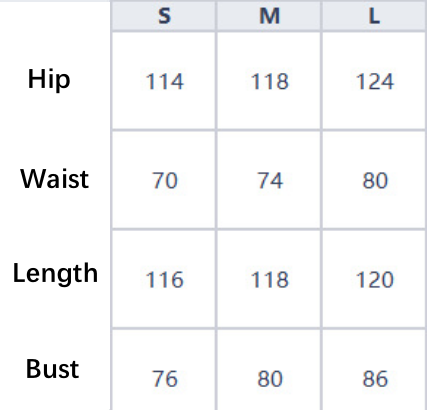Select Hip size S cell 114
Screen dimensions: 427x410
tap(164, 81)
